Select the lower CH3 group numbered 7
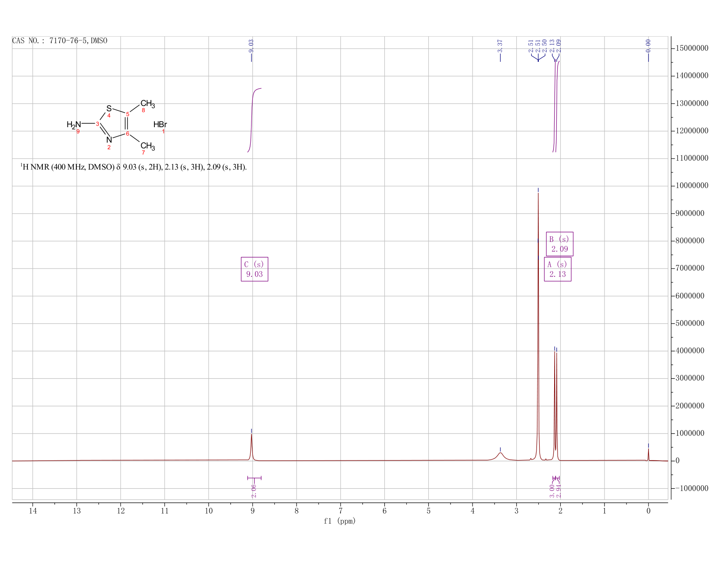 tap(147, 146)
